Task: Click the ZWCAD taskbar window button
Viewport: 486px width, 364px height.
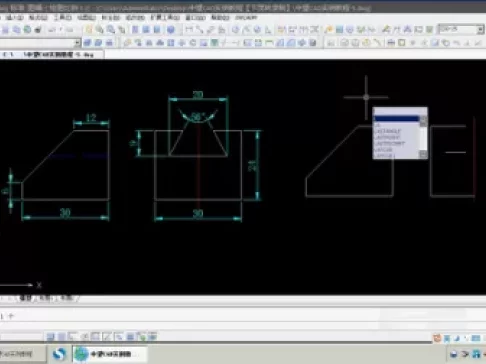Action: click(x=110, y=354)
